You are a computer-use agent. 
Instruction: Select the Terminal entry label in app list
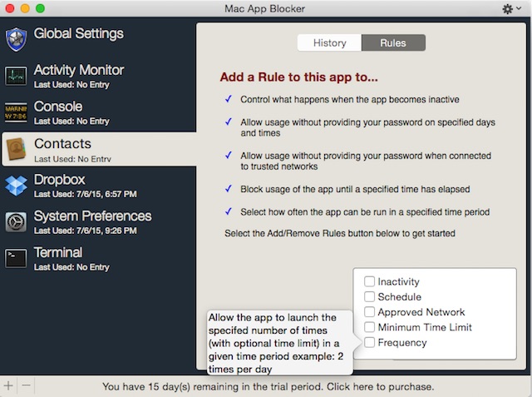tap(58, 253)
